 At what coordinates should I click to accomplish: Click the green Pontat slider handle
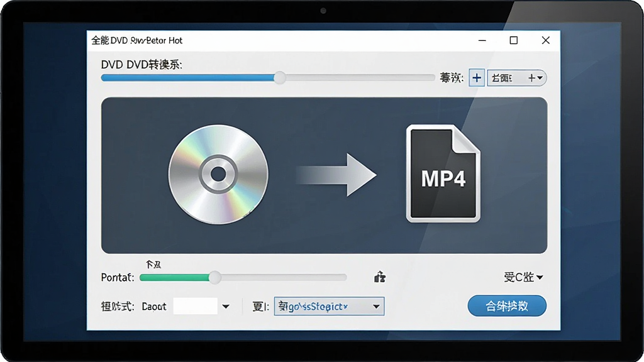pyautogui.click(x=214, y=277)
